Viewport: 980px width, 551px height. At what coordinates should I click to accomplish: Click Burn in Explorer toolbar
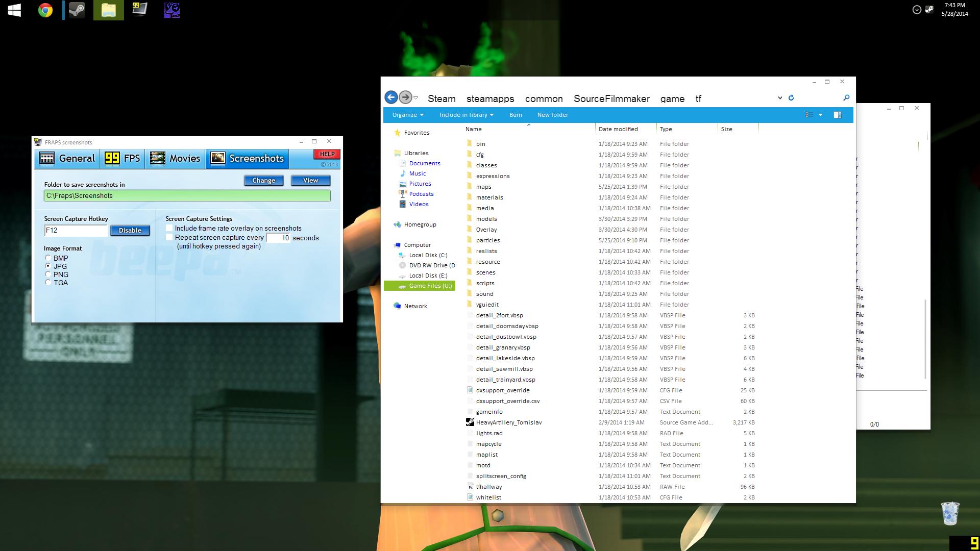pos(516,115)
